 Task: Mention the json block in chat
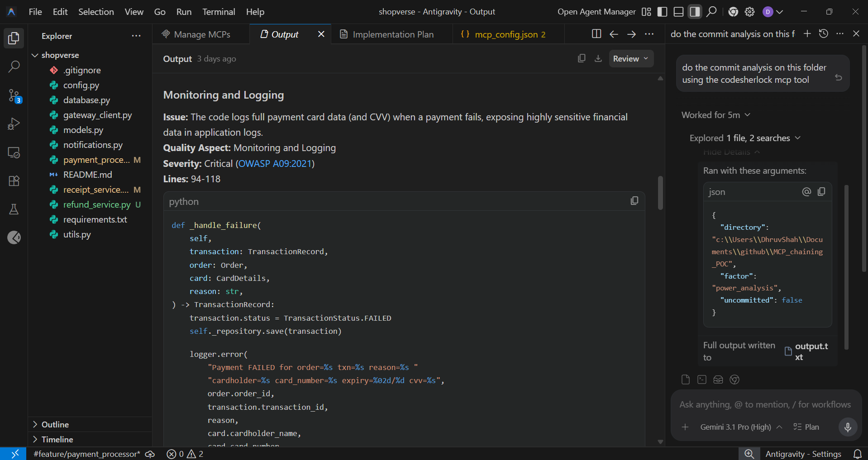pos(806,192)
